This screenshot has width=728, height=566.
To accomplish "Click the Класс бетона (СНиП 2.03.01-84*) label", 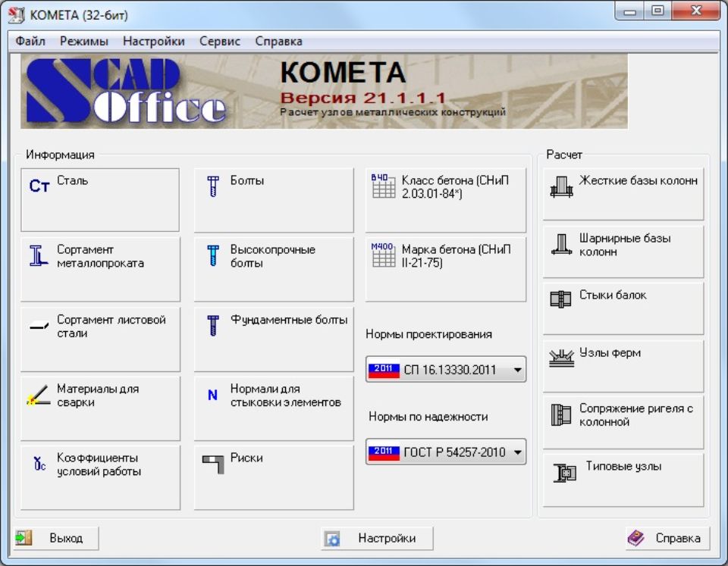I will tap(455, 187).
